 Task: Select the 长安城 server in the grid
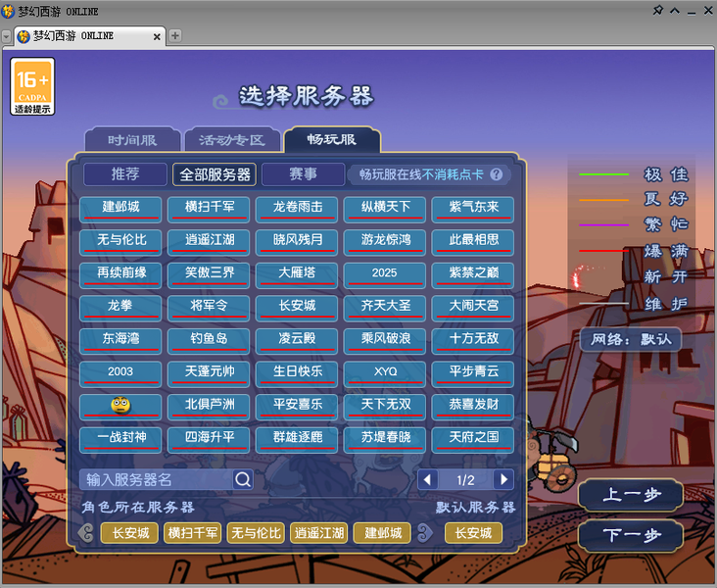[x=297, y=308]
